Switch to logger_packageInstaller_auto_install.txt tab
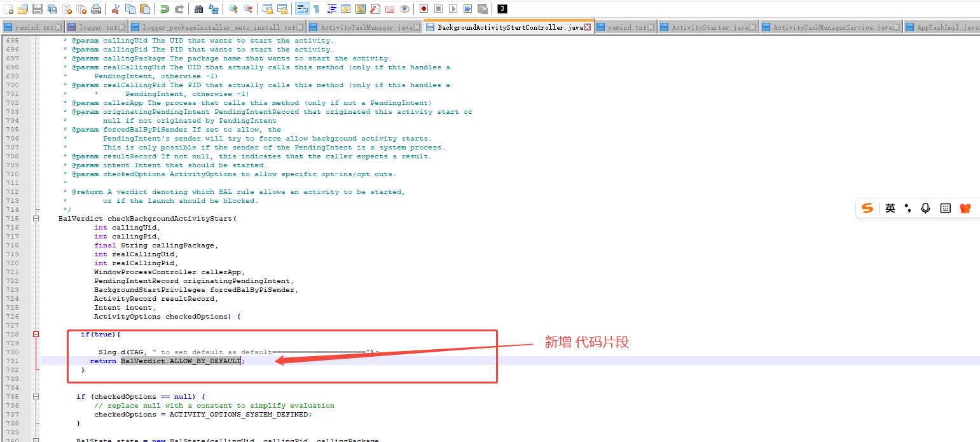The image size is (980, 442). pos(217,27)
